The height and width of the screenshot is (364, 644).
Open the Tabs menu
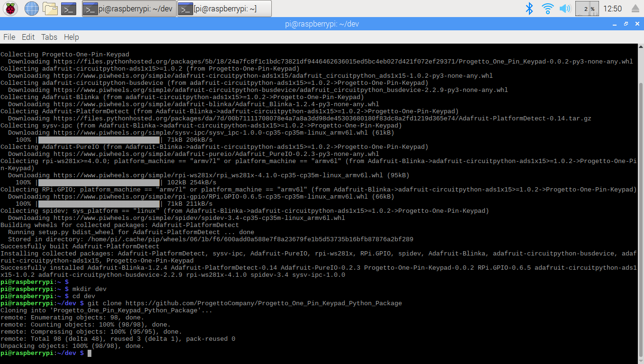pos(49,37)
